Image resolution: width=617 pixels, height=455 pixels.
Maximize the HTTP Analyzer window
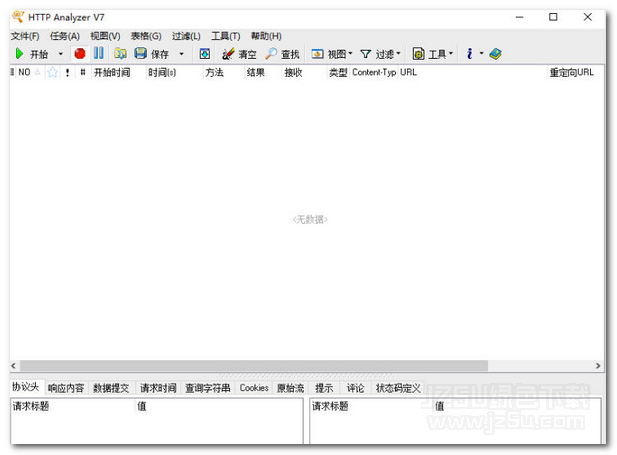(553, 17)
